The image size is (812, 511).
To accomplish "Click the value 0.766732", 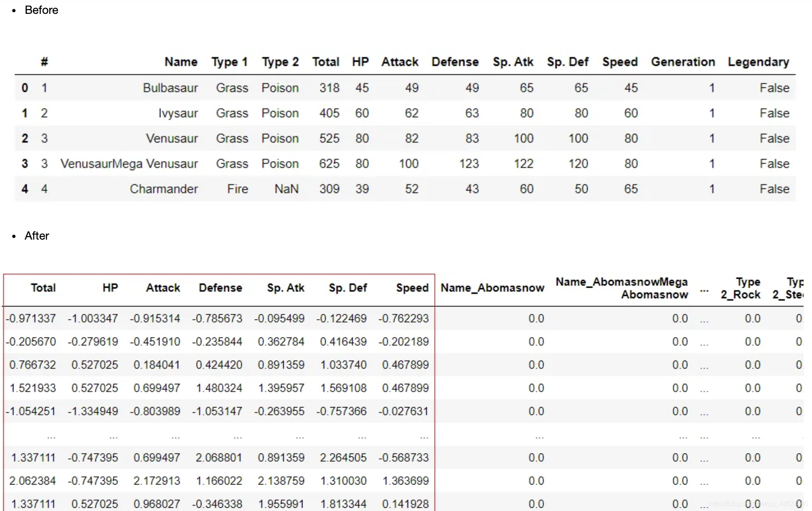I will click(x=33, y=365).
